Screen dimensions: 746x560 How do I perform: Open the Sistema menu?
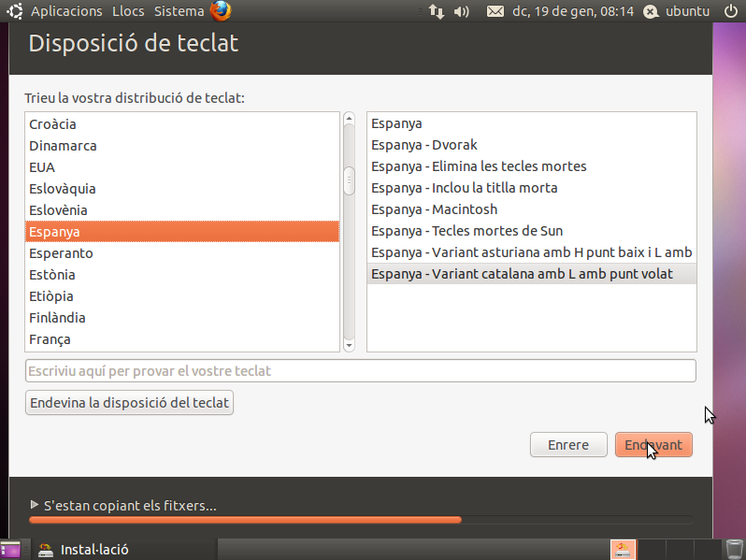tap(179, 11)
